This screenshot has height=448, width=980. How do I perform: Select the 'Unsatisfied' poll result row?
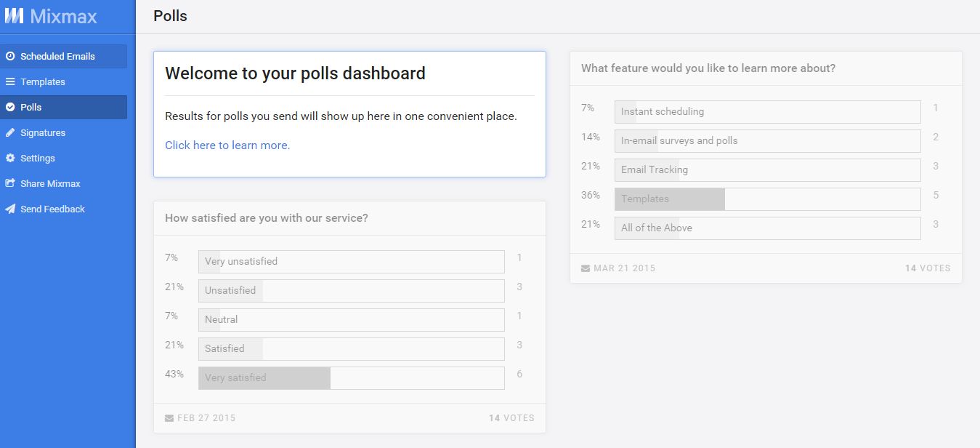(351, 291)
